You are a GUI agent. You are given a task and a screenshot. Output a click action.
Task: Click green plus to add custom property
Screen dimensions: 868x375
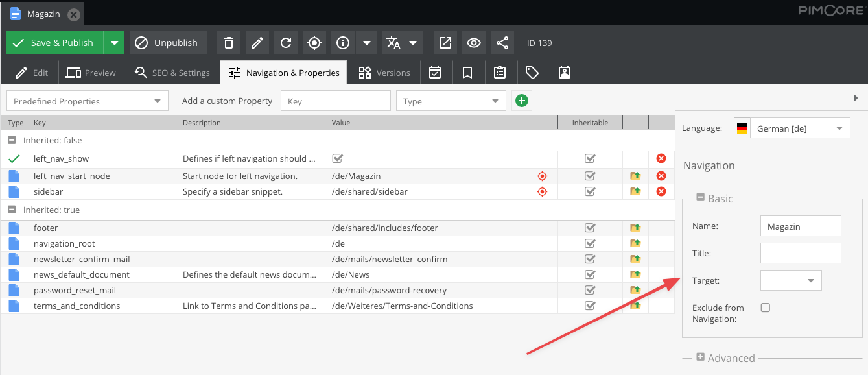[x=521, y=101]
